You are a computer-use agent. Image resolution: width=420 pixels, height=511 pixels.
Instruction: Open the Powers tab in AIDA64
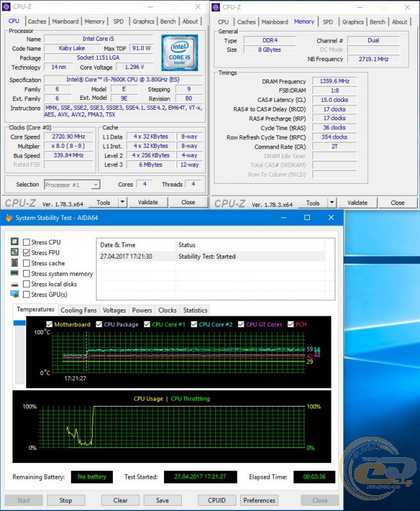click(142, 310)
